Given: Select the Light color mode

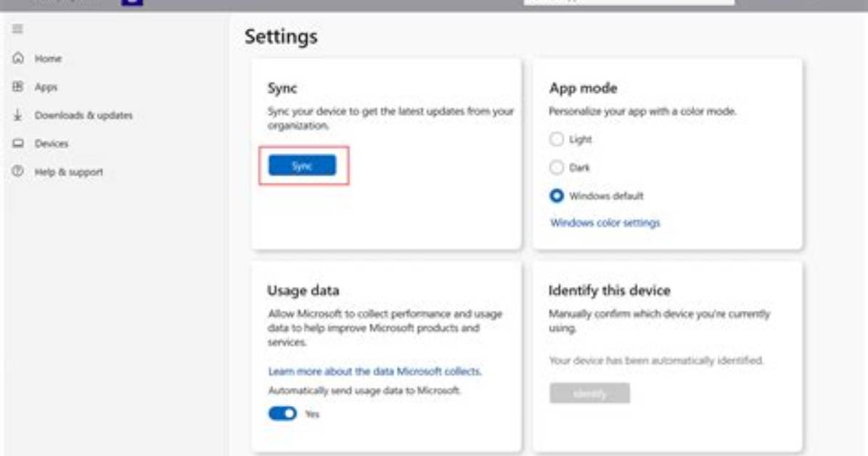Looking at the screenshot, I should click(557, 139).
